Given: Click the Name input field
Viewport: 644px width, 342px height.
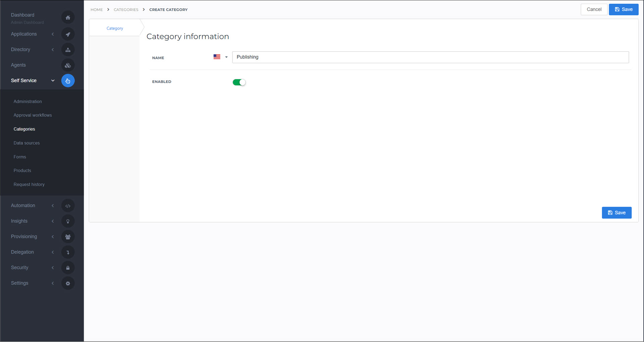Looking at the screenshot, I should [430, 57].
